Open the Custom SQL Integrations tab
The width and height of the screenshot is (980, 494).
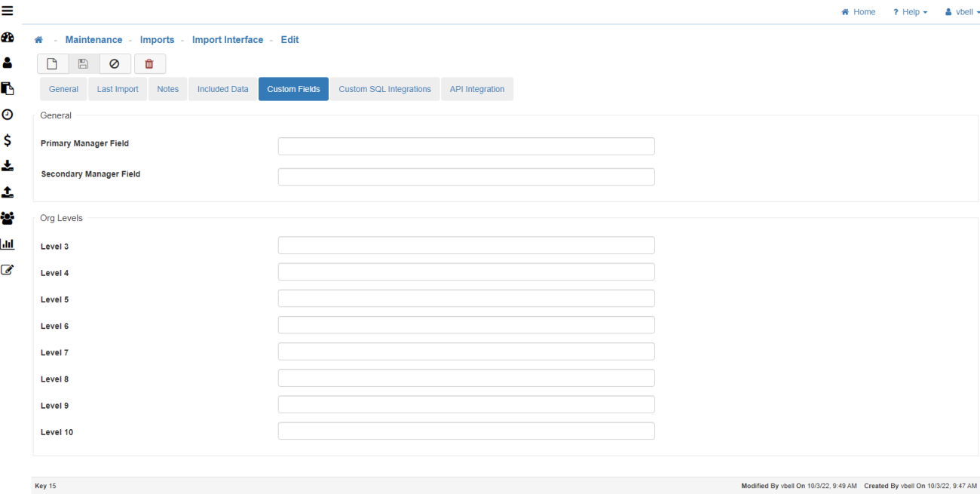click(384, 89)
